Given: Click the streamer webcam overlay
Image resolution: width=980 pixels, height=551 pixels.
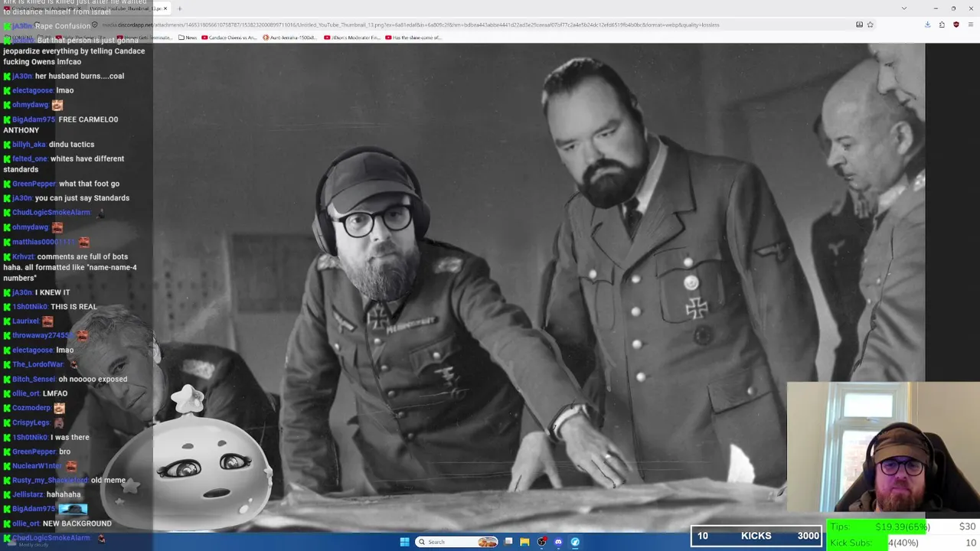Looking at the screenshot, I should (883, 447).
